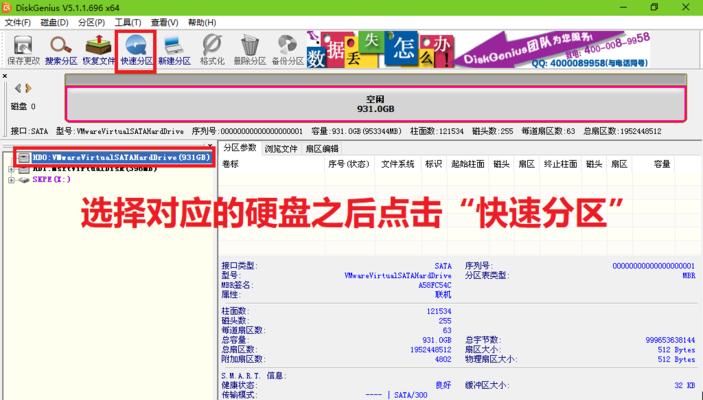703x400 pixels.
Task: Select the Format (格式化) toolbar icon
Action: coord(212,50)
